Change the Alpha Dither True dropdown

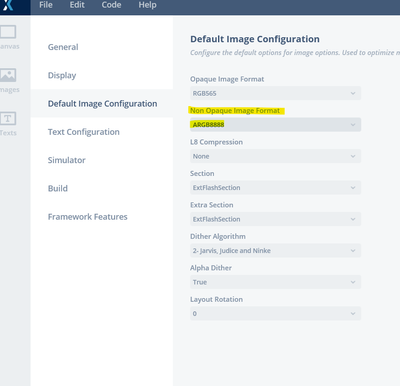(275, 282)
